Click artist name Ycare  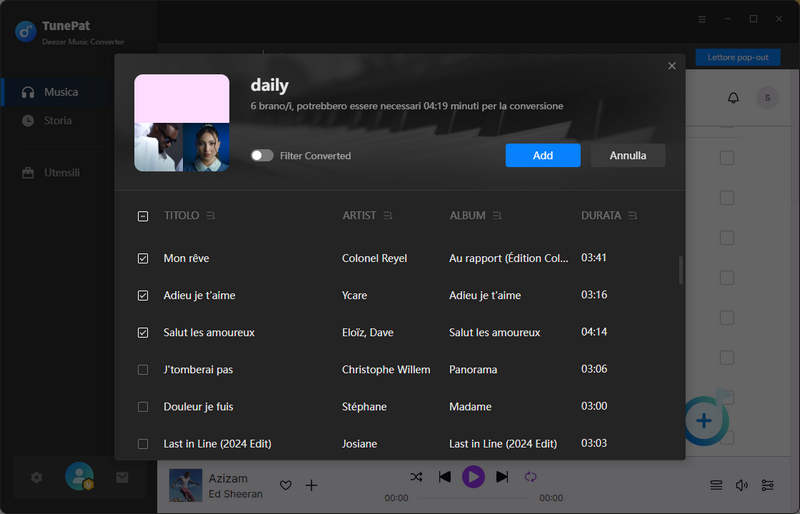click(x=354, y=296)
